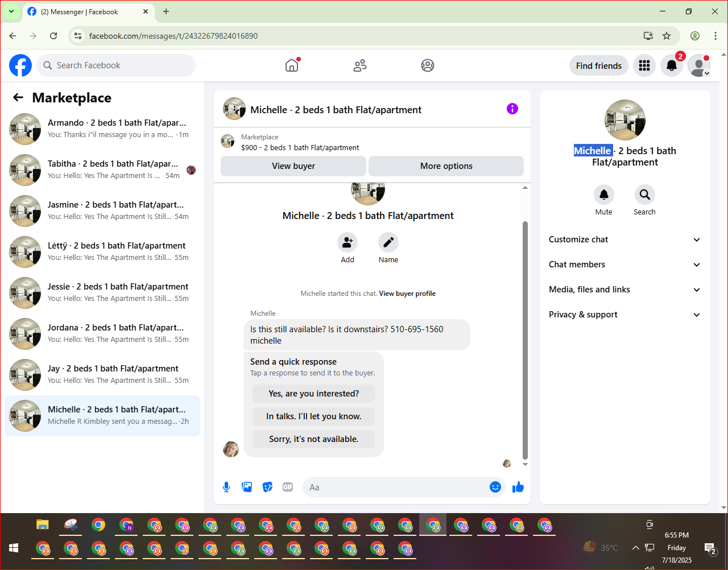The image size is (728, 570).
Task: Open Jessie's conversation in the list
Action: pyautogui.click(x=102, y=293)
